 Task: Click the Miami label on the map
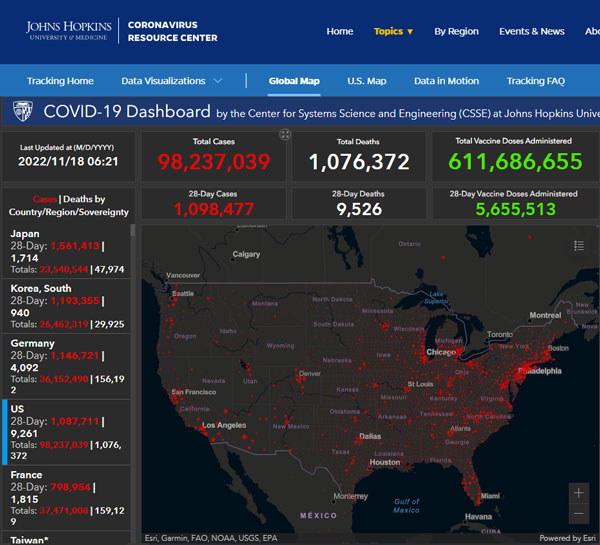pos(490,496)
